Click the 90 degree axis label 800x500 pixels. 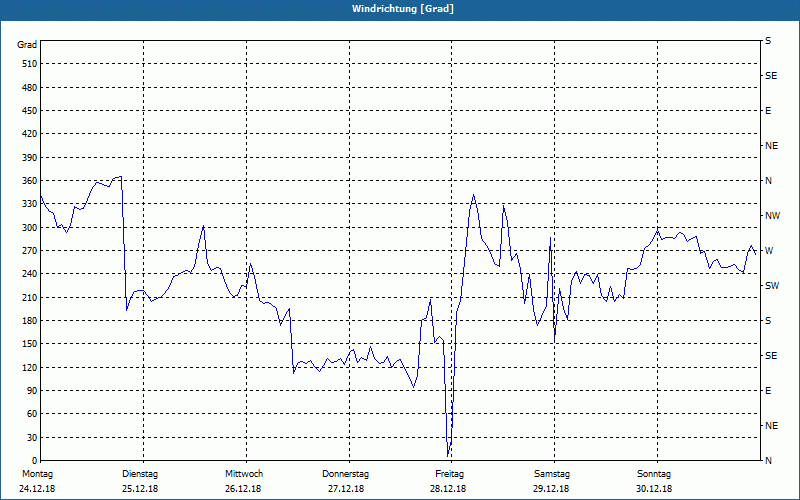coord(32,391)
